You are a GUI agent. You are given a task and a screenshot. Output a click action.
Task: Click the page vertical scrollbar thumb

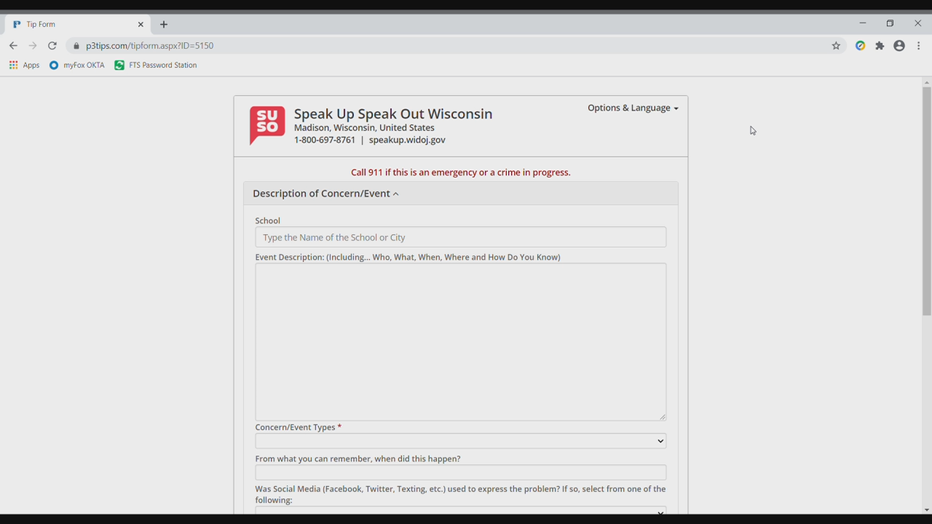[926, 200]
